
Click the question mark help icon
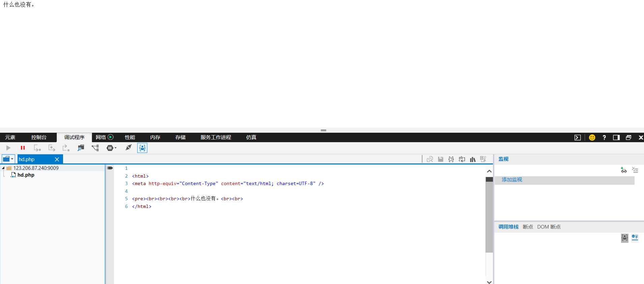604,137
